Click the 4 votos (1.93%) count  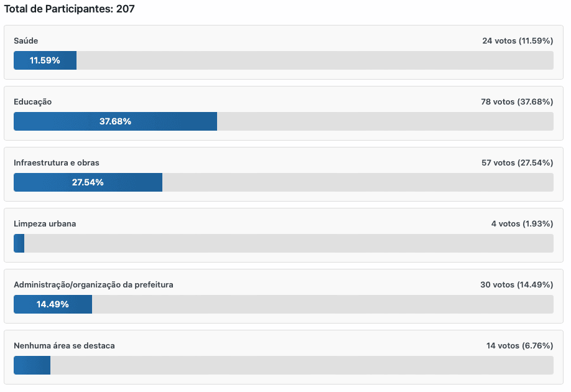click(522, 223)
